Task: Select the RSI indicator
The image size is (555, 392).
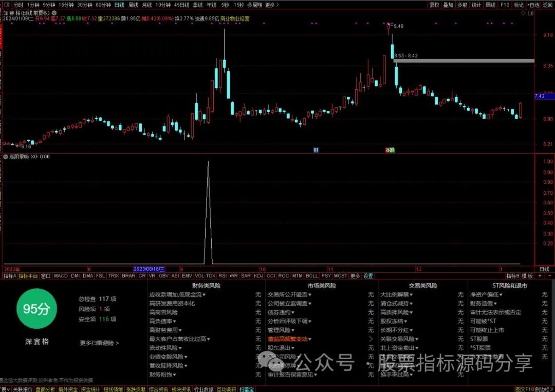Action: [x=223, y=275]
